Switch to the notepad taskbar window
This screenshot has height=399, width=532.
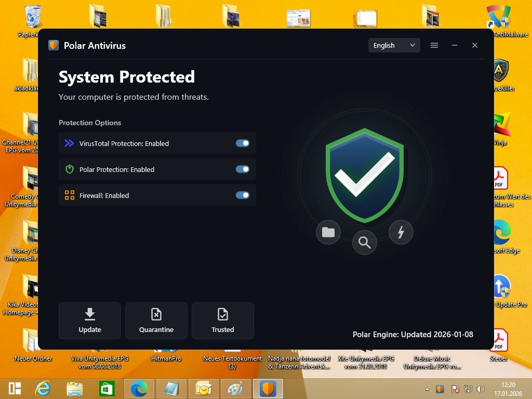(x=171, y=389)
